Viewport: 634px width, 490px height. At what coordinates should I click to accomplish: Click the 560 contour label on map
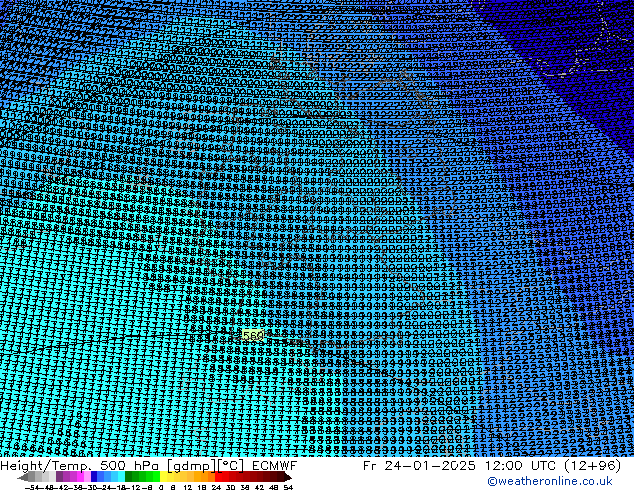253,335
